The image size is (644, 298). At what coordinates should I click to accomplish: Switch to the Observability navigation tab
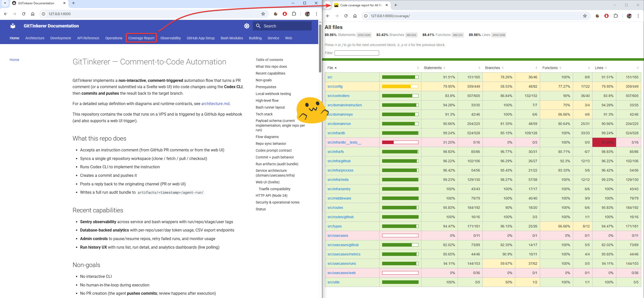[170, 38]
